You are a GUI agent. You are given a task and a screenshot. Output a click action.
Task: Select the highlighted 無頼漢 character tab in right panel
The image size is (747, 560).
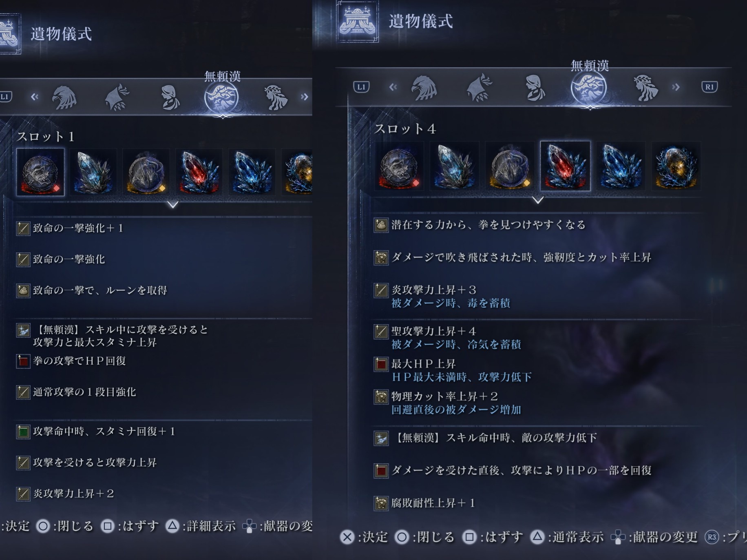pyautogui.click(x=589, y=88)
